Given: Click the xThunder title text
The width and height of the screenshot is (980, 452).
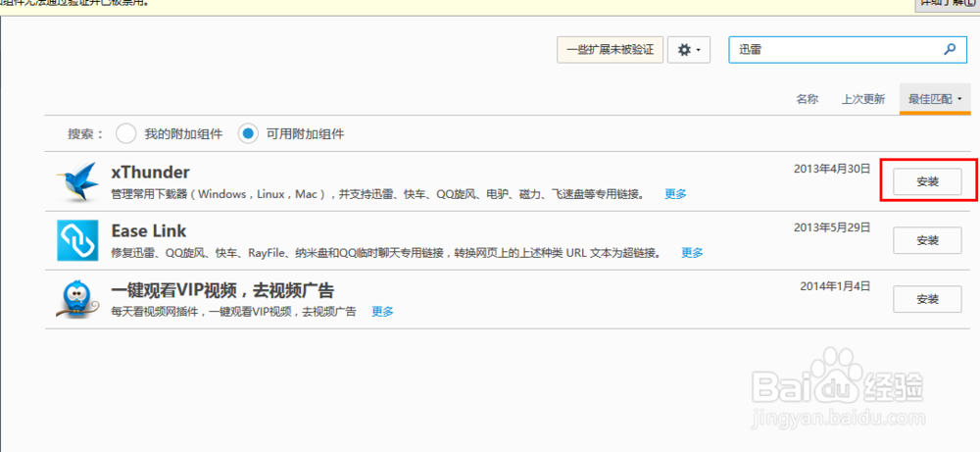Looking at the screenshot, I should 150,172.
